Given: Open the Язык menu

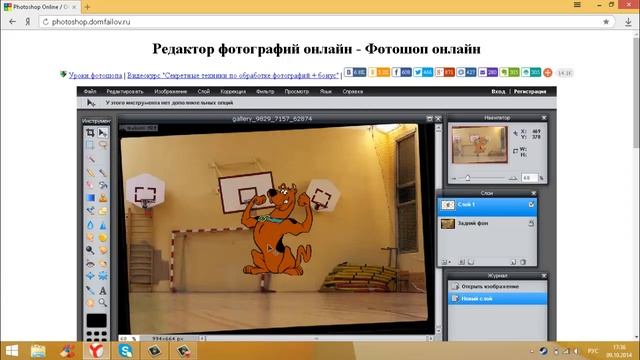Looking at the screenshot, I should 326,91.
